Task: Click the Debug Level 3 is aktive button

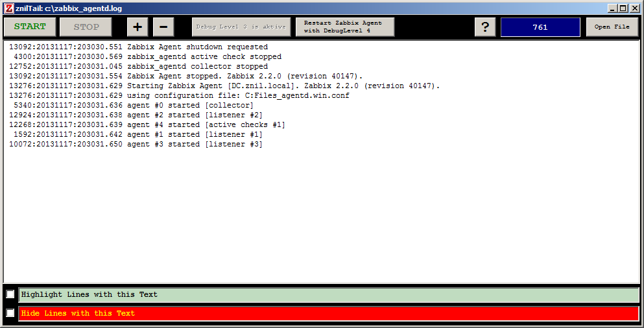Action: 241,27
